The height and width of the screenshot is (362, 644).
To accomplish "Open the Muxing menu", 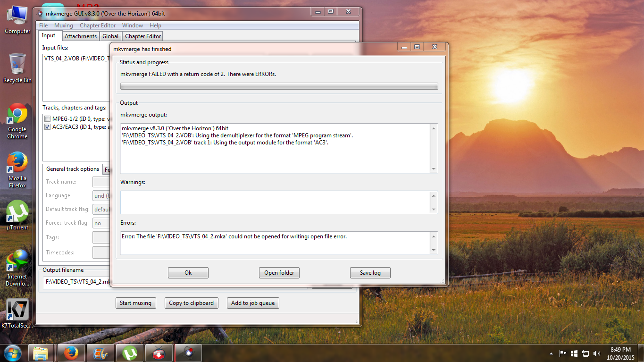I will pos(63,25).
